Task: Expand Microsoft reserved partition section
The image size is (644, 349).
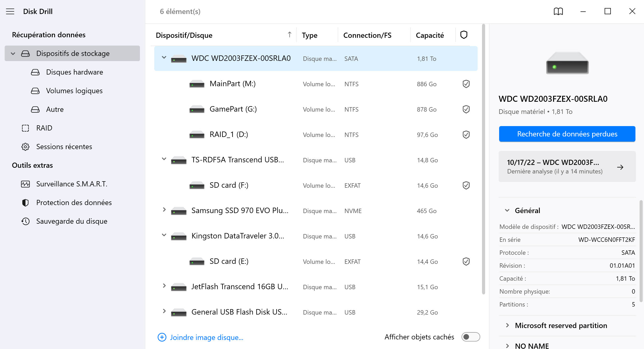Action: (507, 325)
